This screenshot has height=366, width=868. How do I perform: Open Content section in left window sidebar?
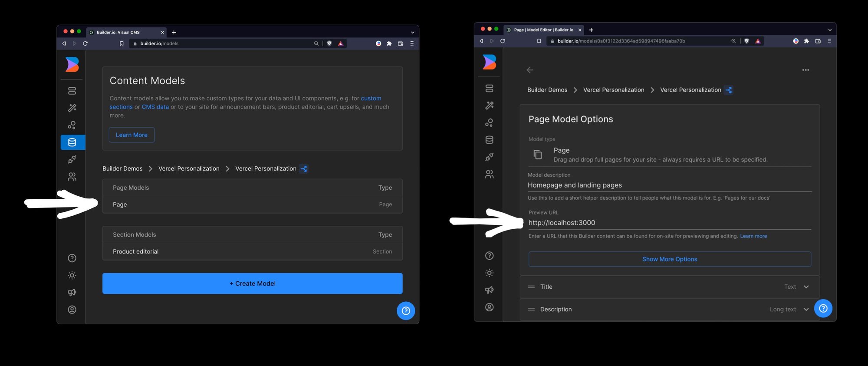(x=72, y=91)
